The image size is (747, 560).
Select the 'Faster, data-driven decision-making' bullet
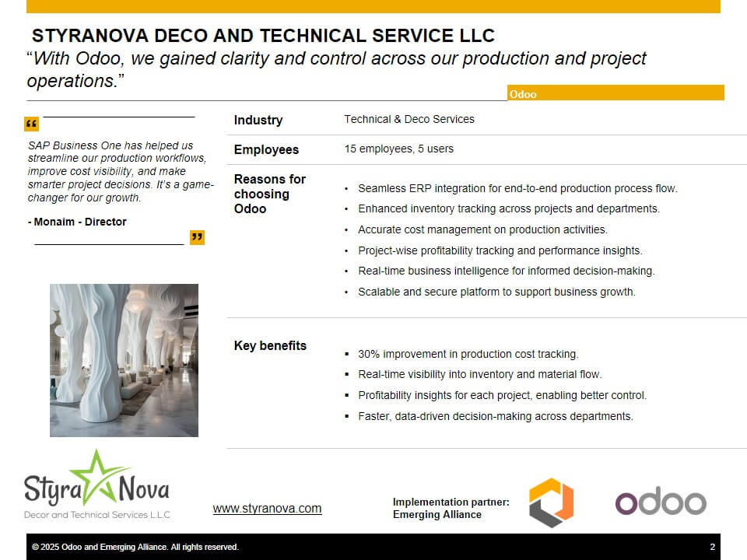coord(496,416)
